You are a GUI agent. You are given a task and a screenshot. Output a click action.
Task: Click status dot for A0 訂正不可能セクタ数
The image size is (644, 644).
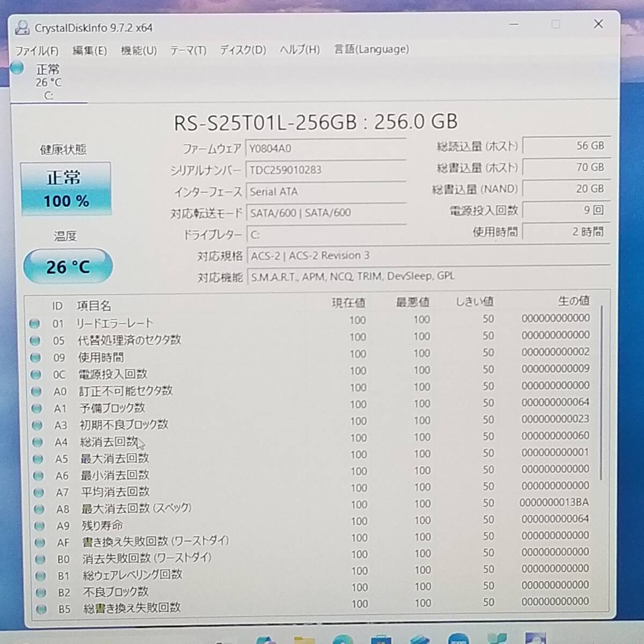[36, 391]
